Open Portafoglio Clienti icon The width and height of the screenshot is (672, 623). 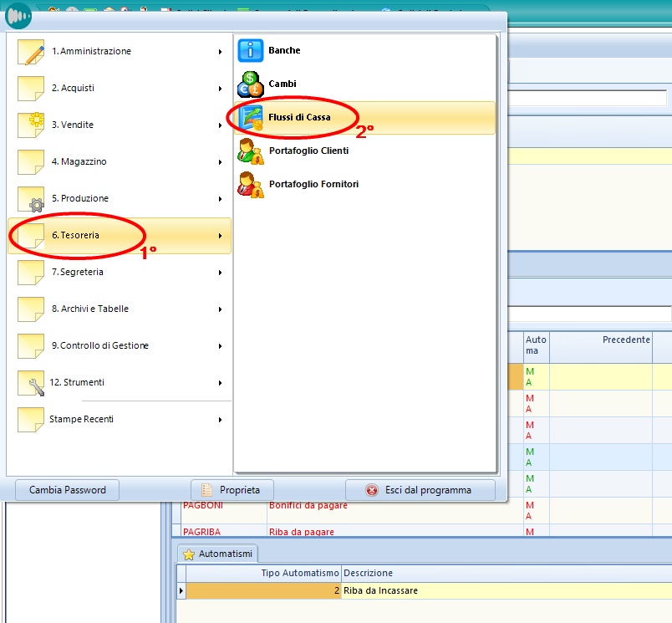[x=251, y=151]
